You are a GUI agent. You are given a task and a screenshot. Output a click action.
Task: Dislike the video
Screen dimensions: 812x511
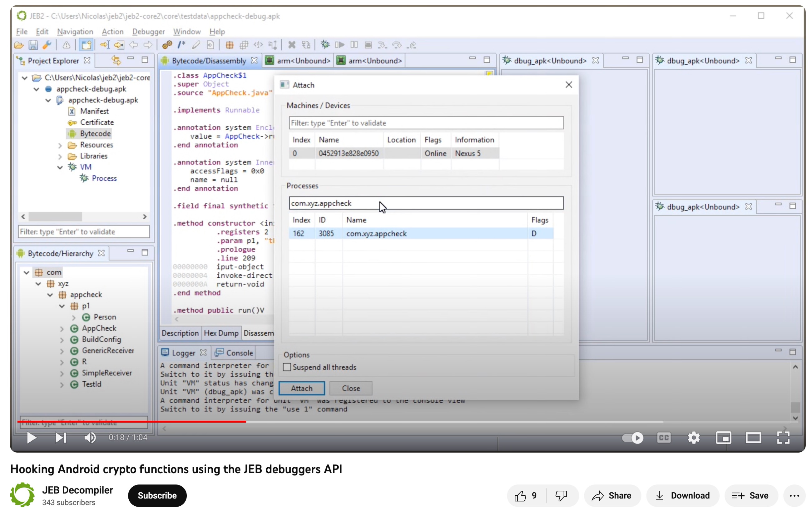(561, 495)
